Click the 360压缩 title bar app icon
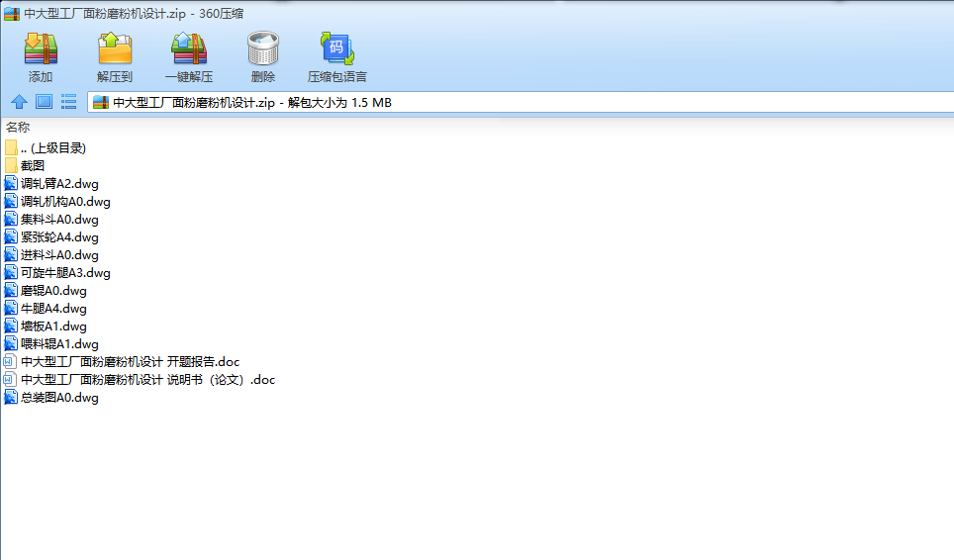The image size is (954, 560). point(12,14)
